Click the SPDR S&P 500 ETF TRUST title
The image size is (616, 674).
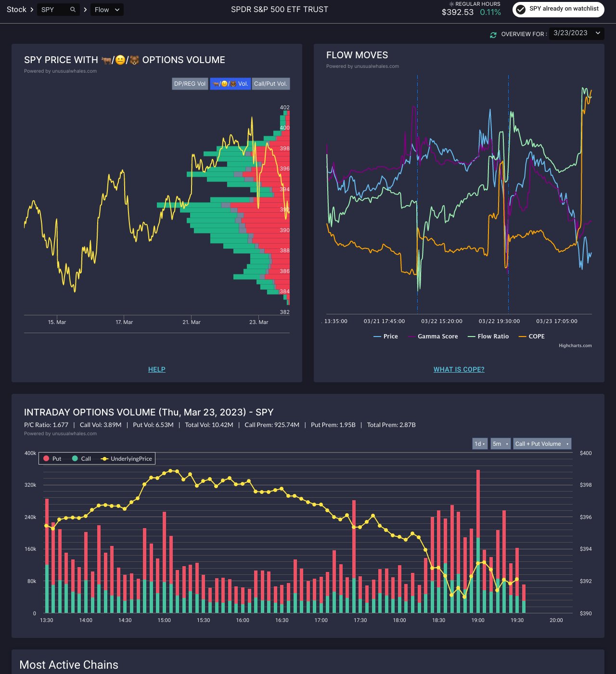(x=280, y=10)
